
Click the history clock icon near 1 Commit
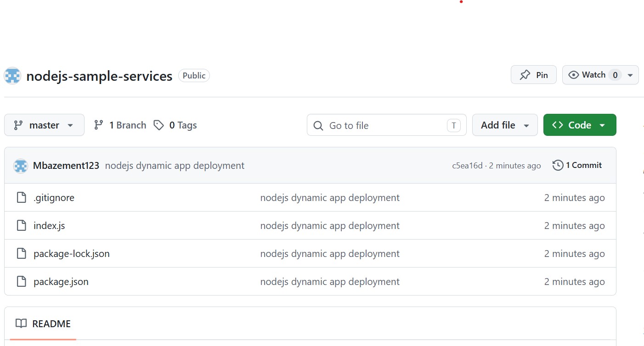[558, 165]
